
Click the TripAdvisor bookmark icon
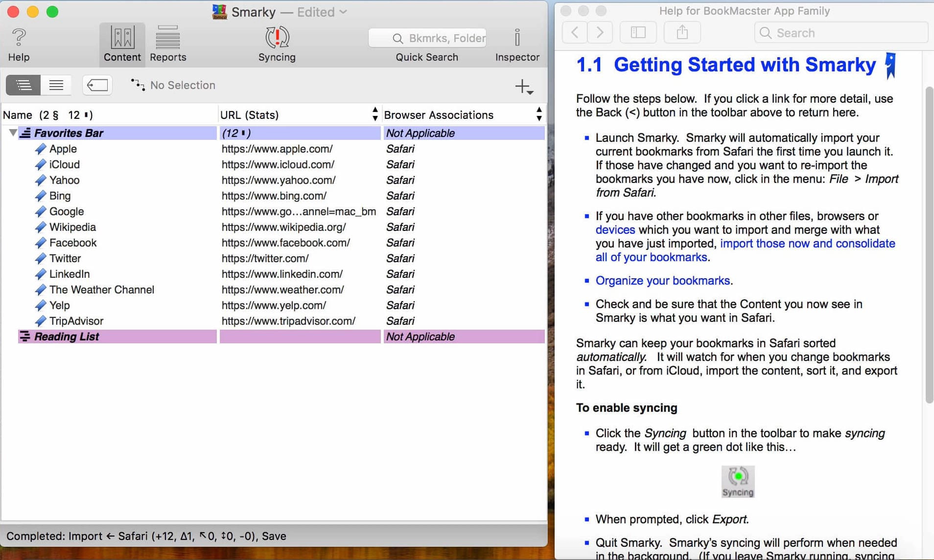(x=41, y=321)
